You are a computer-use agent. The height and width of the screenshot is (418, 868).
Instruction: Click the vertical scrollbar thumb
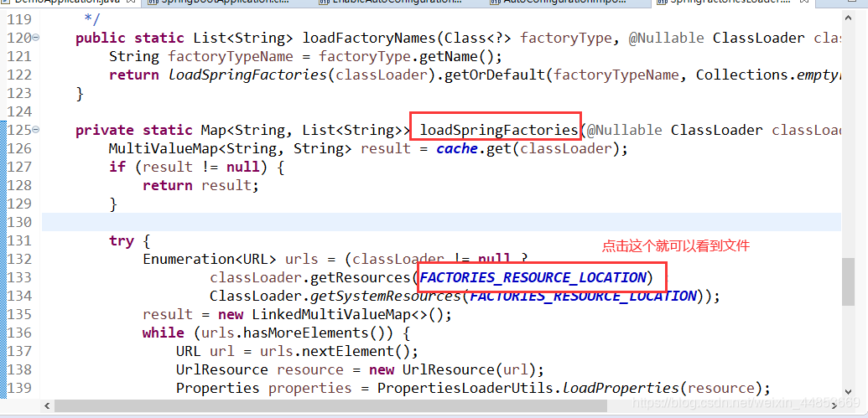(x=848, y=281)
